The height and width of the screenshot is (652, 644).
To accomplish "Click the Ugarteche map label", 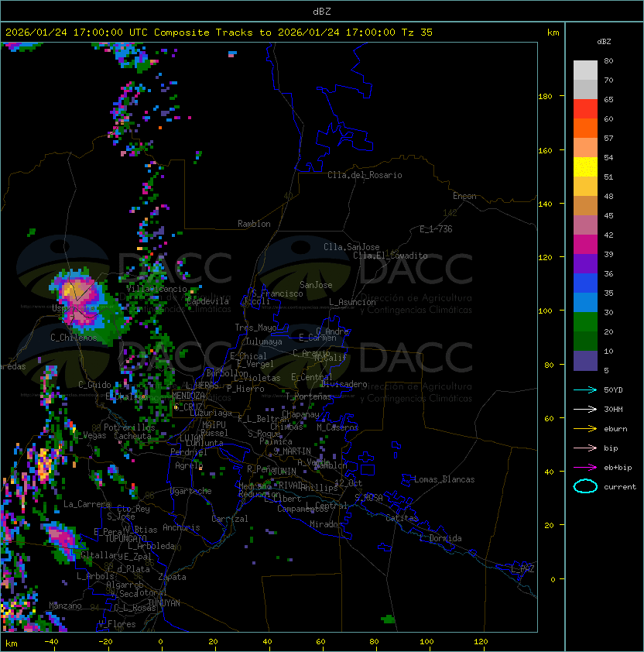I will point(191,491).
